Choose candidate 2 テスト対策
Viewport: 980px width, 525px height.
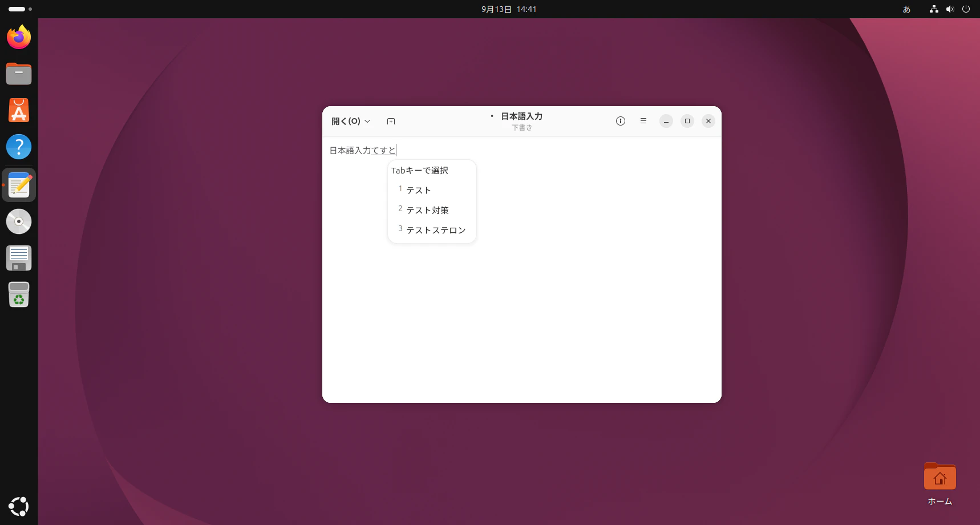[x=432, y=210]
